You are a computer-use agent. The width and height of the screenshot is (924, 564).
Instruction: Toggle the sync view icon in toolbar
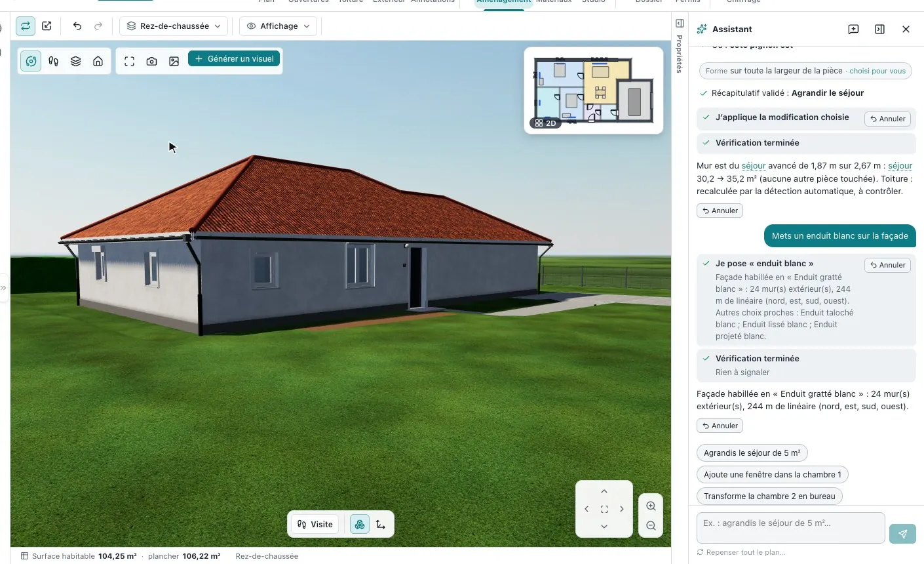pyautogui.click(x=26, y=26)
